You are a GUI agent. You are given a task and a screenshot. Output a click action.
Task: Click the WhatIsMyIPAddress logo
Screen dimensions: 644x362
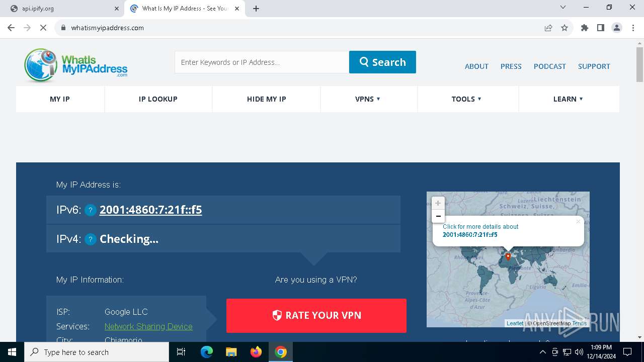click(76, 65)
